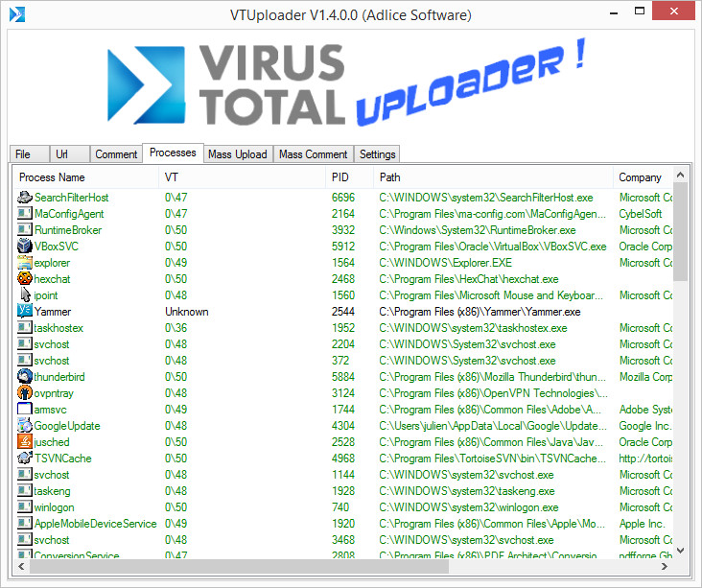Click the Virus Total Uploader logo banner

click(346, 84)
